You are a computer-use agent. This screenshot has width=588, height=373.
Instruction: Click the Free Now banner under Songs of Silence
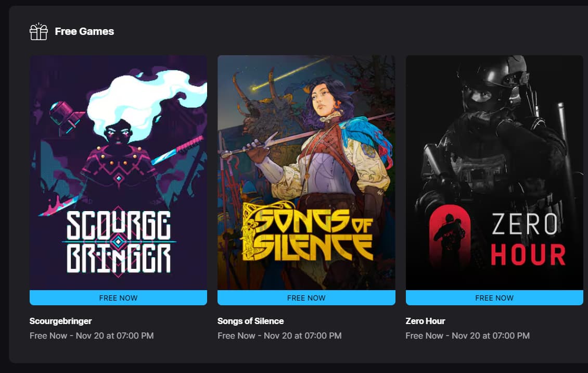(306, 297)
